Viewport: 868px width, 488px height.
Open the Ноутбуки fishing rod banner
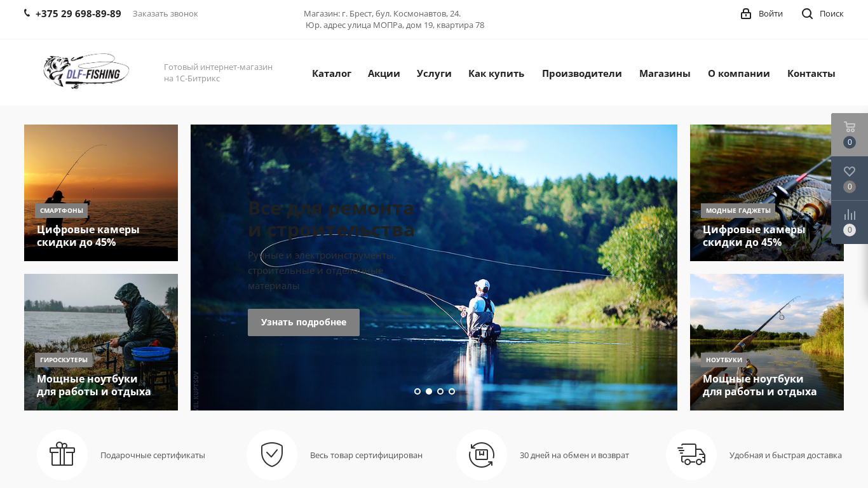pos(767,342)
